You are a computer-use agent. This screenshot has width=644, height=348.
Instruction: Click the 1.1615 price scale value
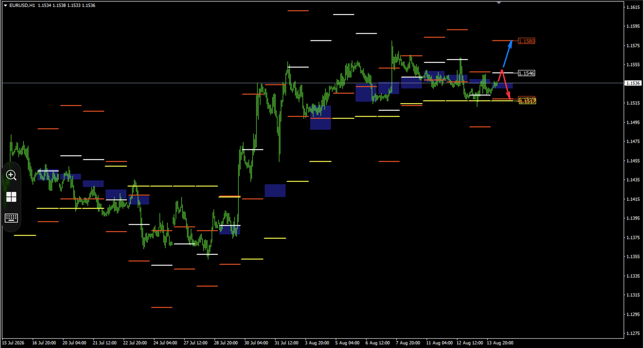click(x=633, y=7)
